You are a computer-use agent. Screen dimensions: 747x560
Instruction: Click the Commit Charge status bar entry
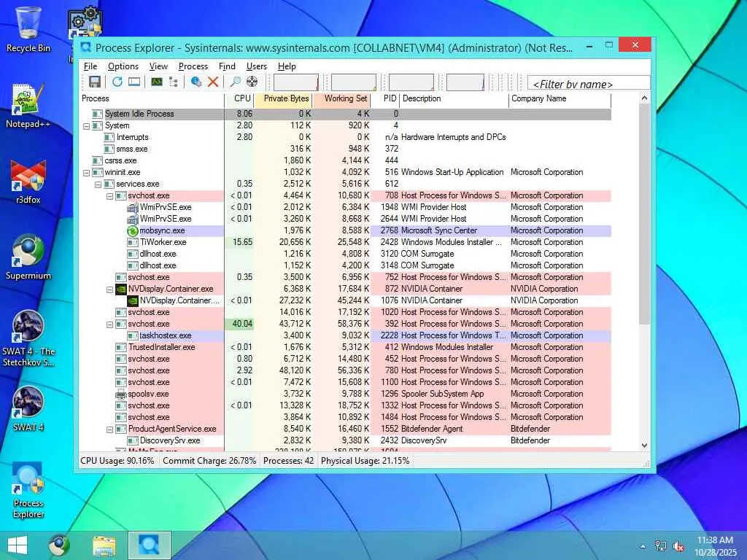coord(209,461)
